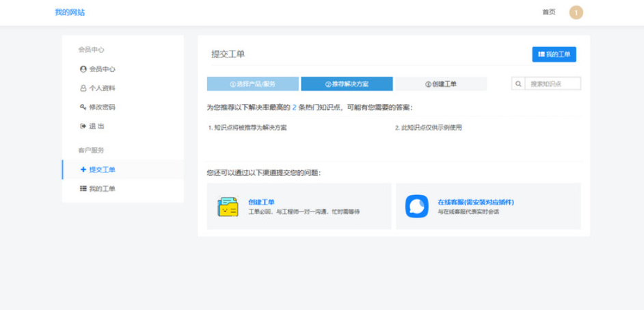Viewport: 644px width, 310px height.
Task: Click the 会员中心 user circle icon
Action: [83, 69]
